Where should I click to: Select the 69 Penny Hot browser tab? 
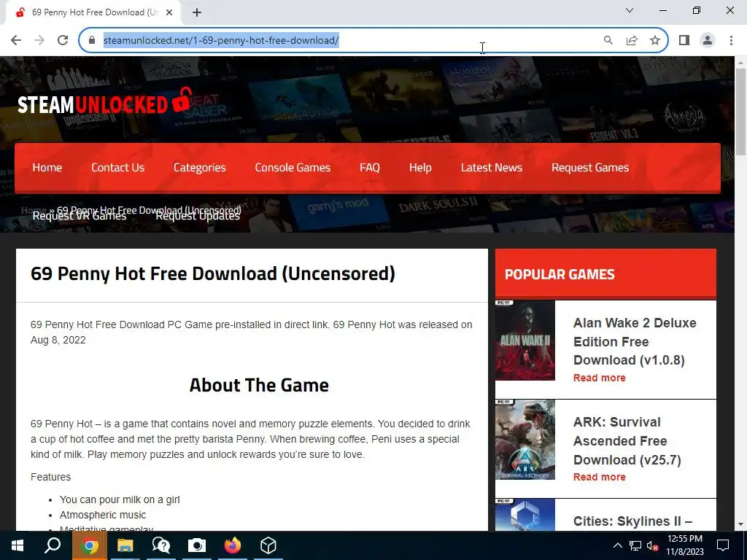(93, 12)
